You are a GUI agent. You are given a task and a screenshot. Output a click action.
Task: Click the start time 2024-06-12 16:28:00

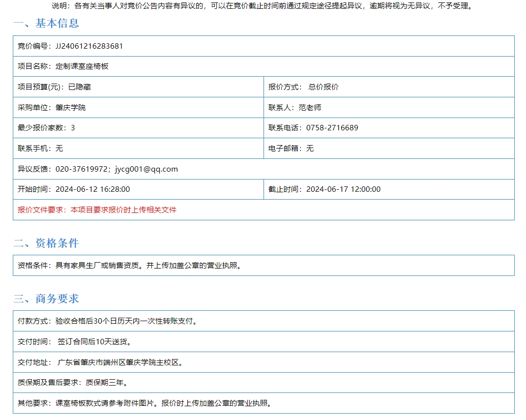tap(92, 189)
